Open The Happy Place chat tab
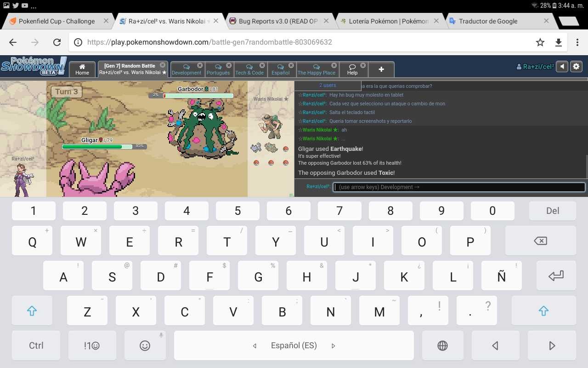 [x=317, y=69]
